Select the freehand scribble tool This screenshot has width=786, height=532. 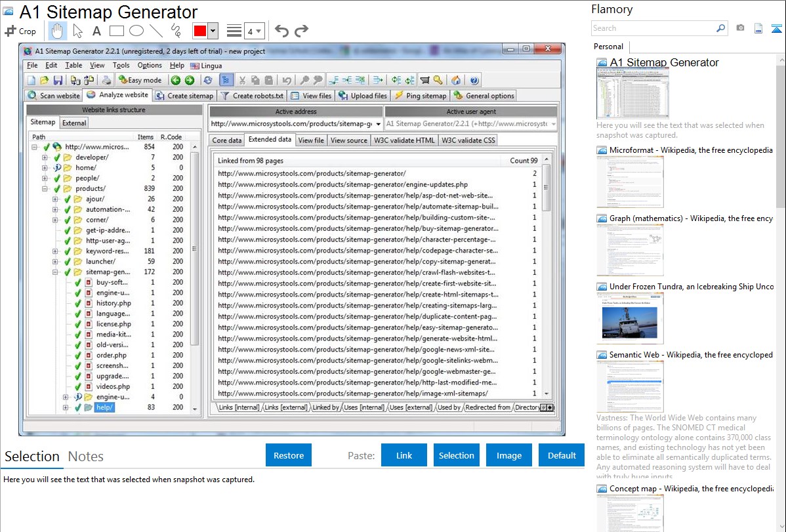coord(176,31)
